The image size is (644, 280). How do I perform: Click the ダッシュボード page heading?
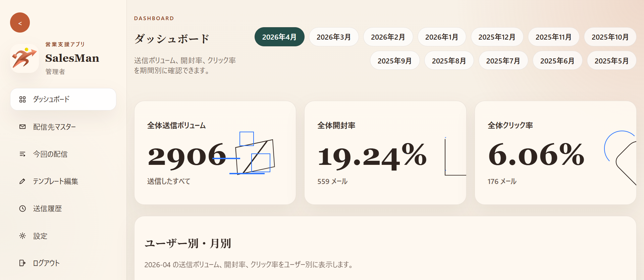pyautogui.click(x=172, y=39)
